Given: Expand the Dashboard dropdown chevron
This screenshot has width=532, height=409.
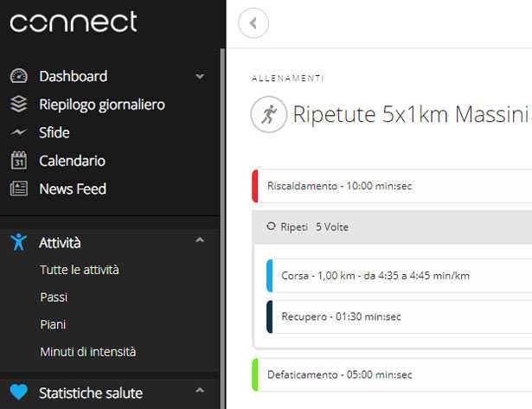Looking at the screenshot, I should click(x=200, y=76).
